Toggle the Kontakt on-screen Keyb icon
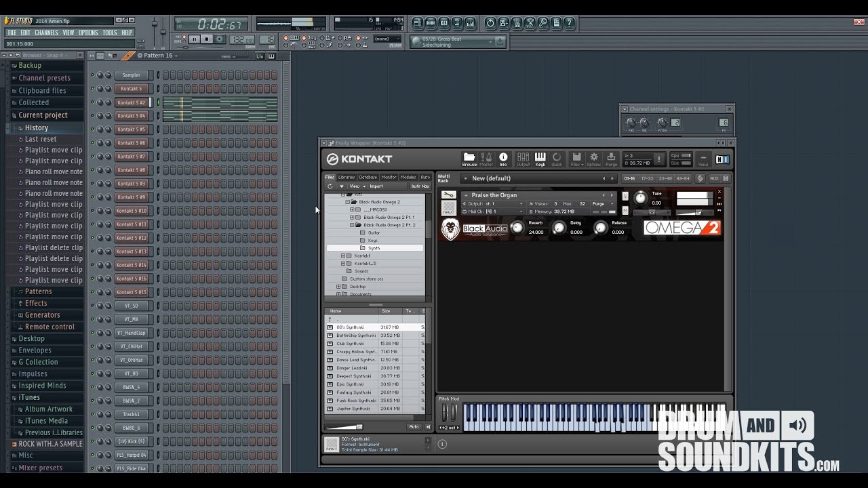 click(540, 159)
